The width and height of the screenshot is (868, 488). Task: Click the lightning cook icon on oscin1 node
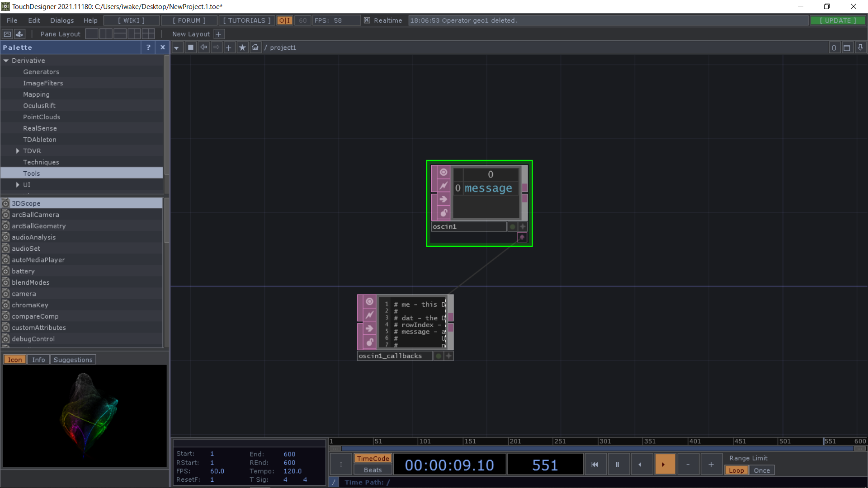pos(443,185)
